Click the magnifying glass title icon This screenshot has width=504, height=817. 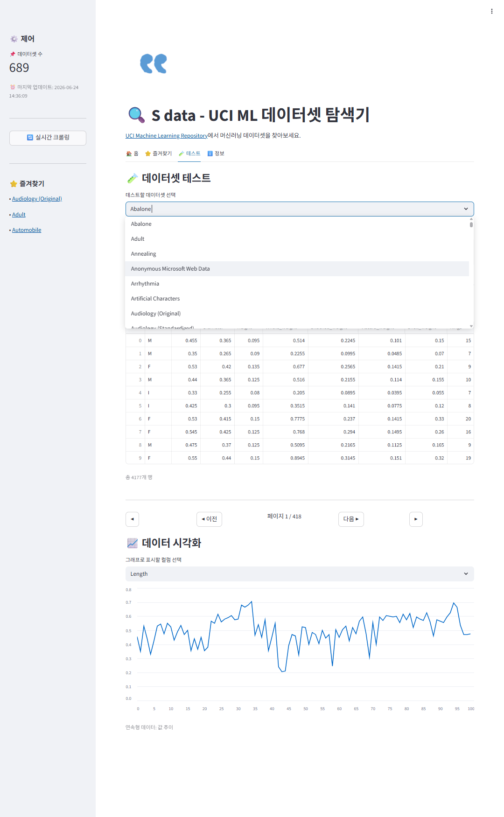point(136,115)
